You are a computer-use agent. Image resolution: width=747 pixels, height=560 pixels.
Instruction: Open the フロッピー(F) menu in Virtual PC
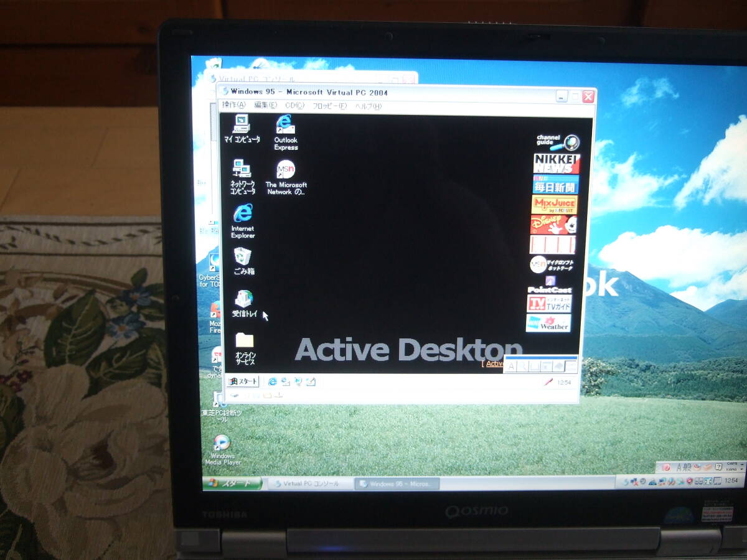click(x=329, y=106)
